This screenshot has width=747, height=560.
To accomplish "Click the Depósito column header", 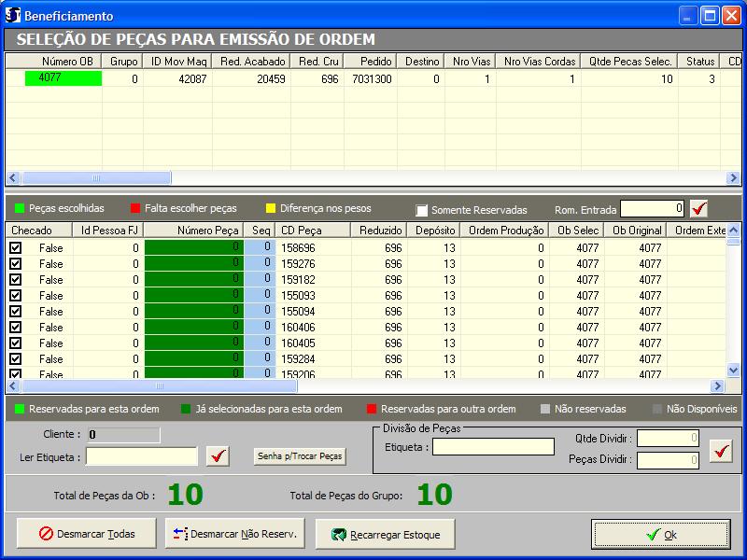I will (434, 231).
